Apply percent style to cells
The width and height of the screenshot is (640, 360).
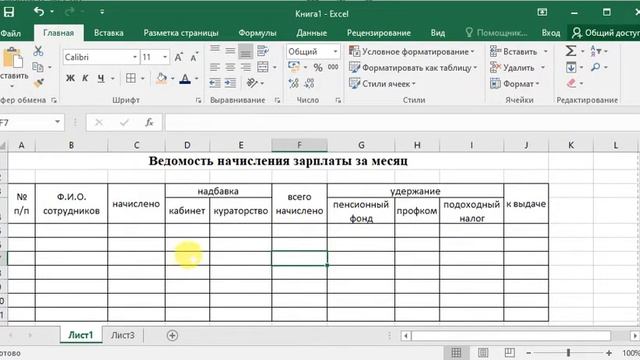318,67
